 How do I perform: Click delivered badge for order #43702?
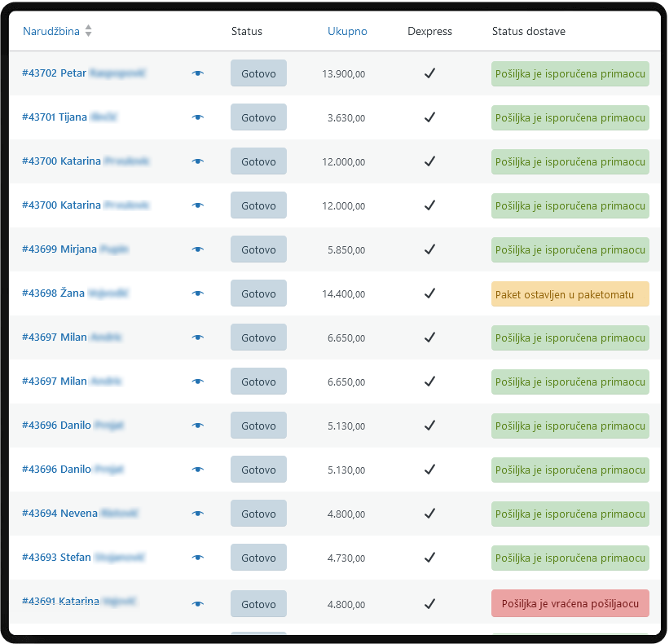[570, 74]
